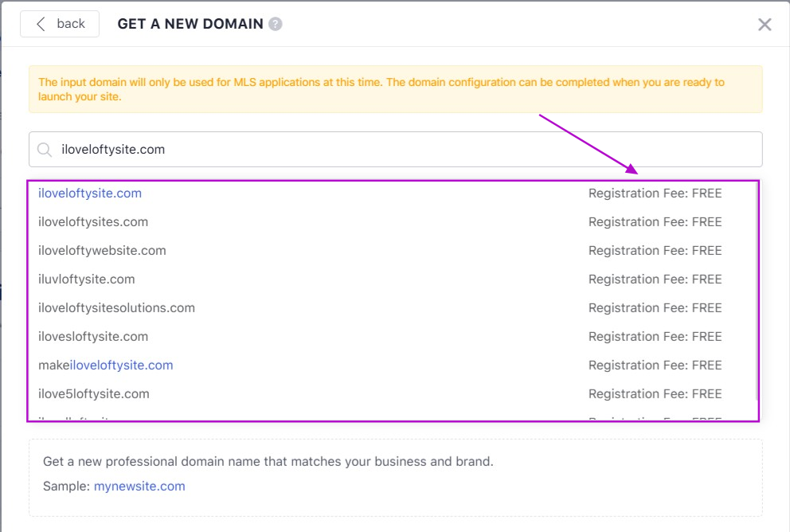Viewport: 790px width, 532px height.
Task: Pick iloveloftywebsite.com from the list
Action: (x=102, y=251)
